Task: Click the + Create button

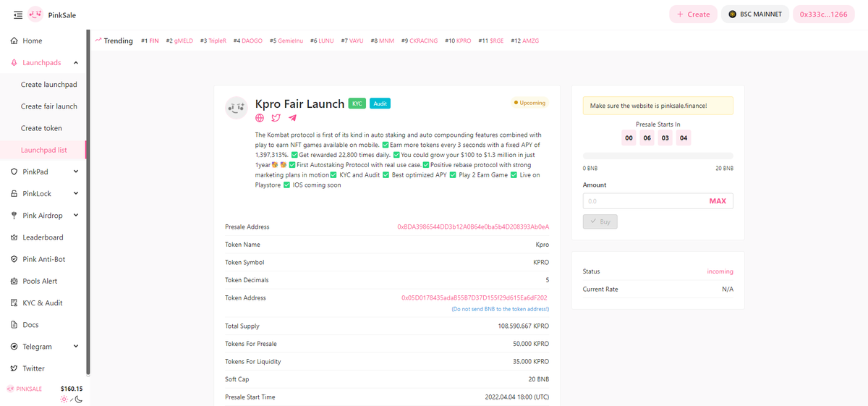Action: [x=693, y=14]
